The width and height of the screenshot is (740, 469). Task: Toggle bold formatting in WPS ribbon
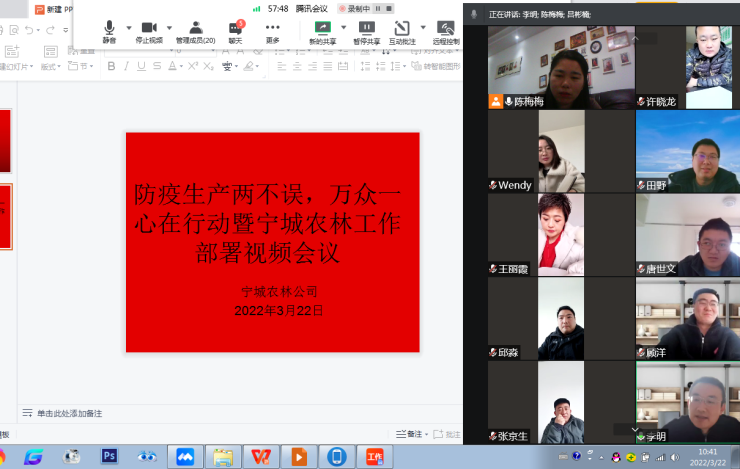click(112, 67)
